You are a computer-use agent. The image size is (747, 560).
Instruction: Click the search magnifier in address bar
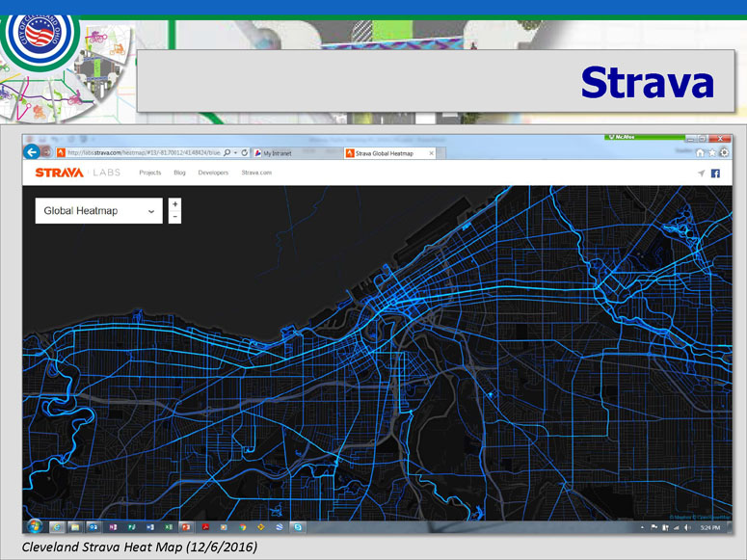(x=227, y=152)
